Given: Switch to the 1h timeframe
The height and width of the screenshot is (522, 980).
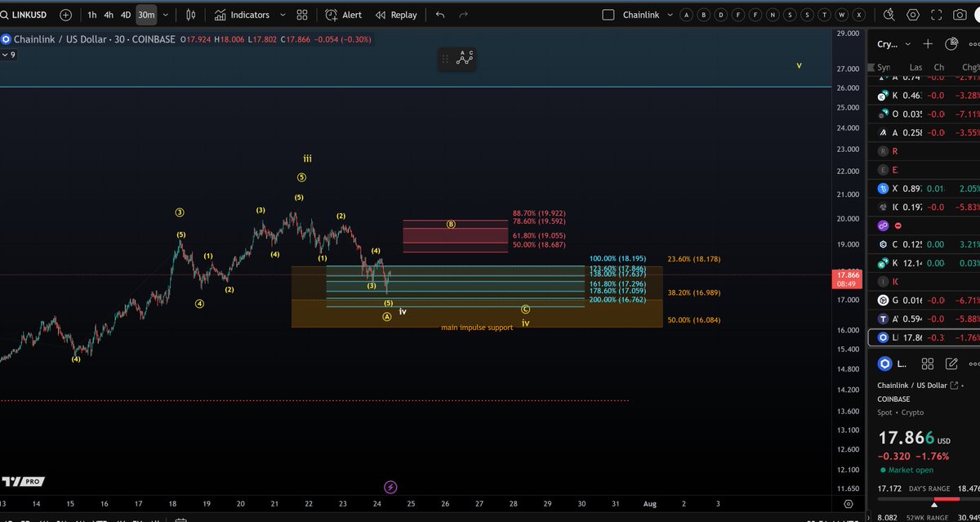Looking at the screenshot, I should 92,15.
